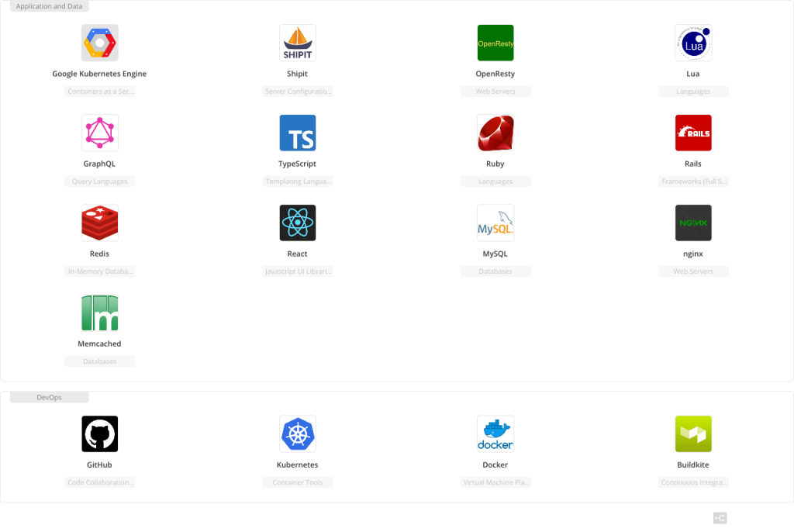
Task: Click Languages tag under Ruby
Action: [x=495, y=181]
